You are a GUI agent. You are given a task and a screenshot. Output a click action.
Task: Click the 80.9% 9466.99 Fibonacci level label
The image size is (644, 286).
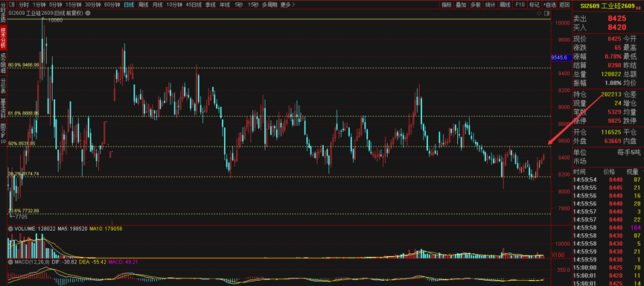23,65
